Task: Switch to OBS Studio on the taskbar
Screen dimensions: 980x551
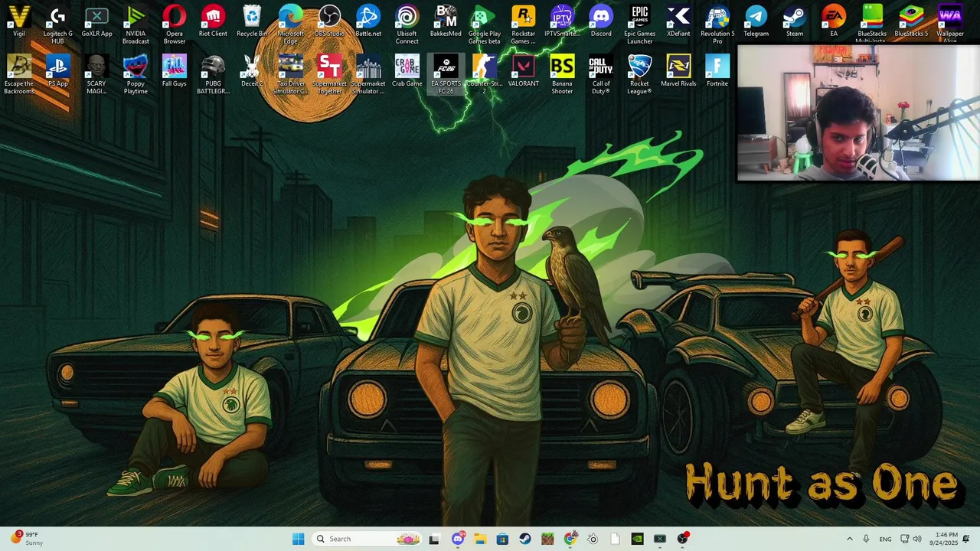Action: 682,539
